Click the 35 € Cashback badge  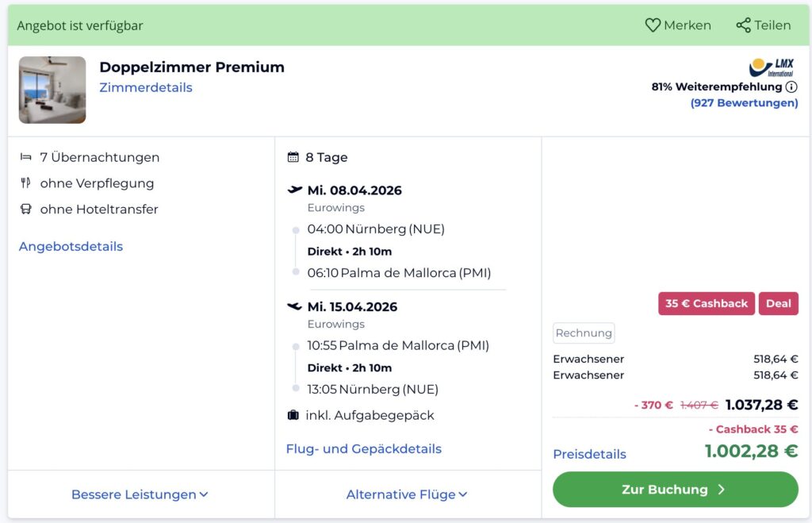pos(706,303)
